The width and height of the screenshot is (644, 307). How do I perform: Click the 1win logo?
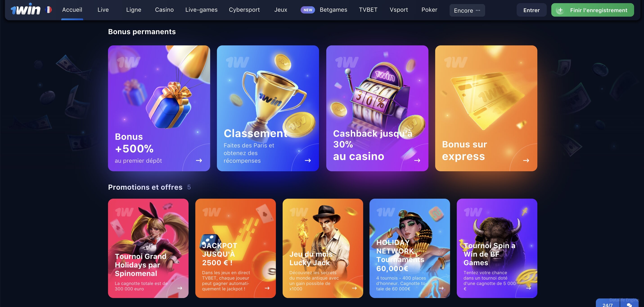pyautogui.click(x=25, y=9)
